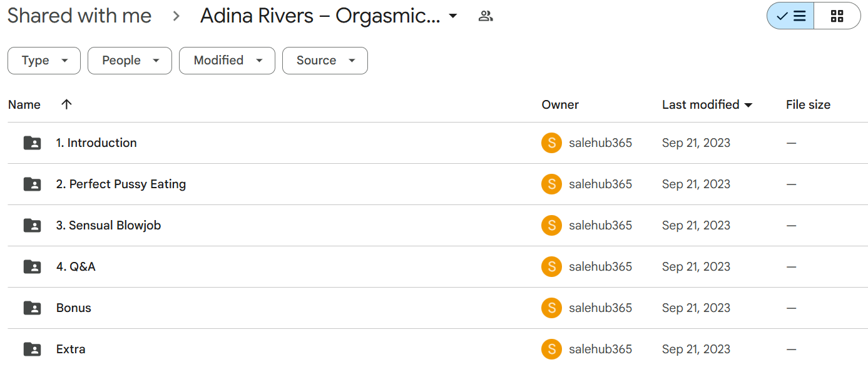Click the shared folder icon next to Introduction
The width and height of the screenshot is (868, 367).
pyautogui.click(x=32, y=143)
